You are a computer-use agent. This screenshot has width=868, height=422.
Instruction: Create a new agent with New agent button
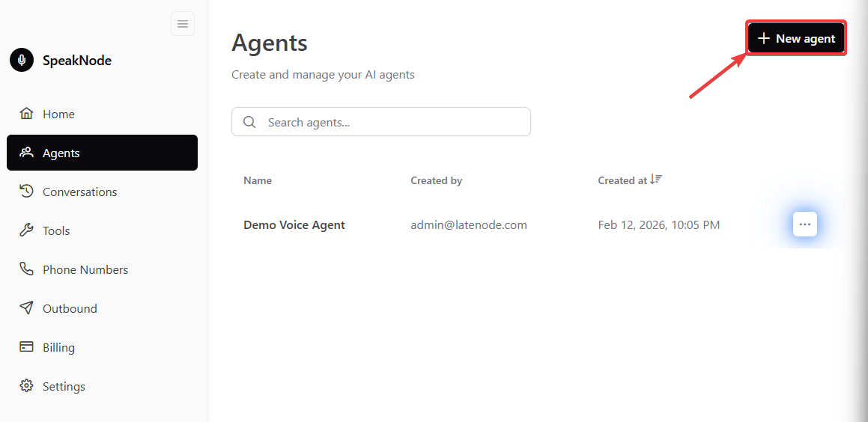pyautogui.click(x=796, y=38)
